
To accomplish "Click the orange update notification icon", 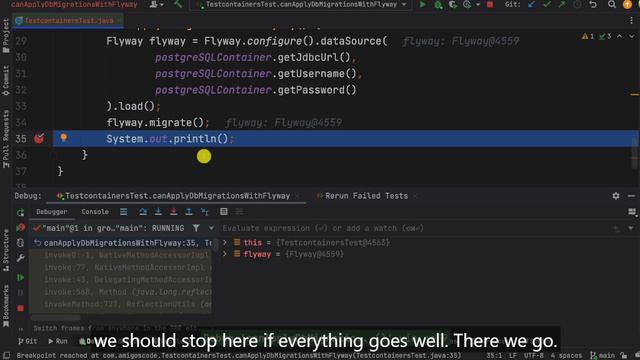I will (x=627, y=4).
